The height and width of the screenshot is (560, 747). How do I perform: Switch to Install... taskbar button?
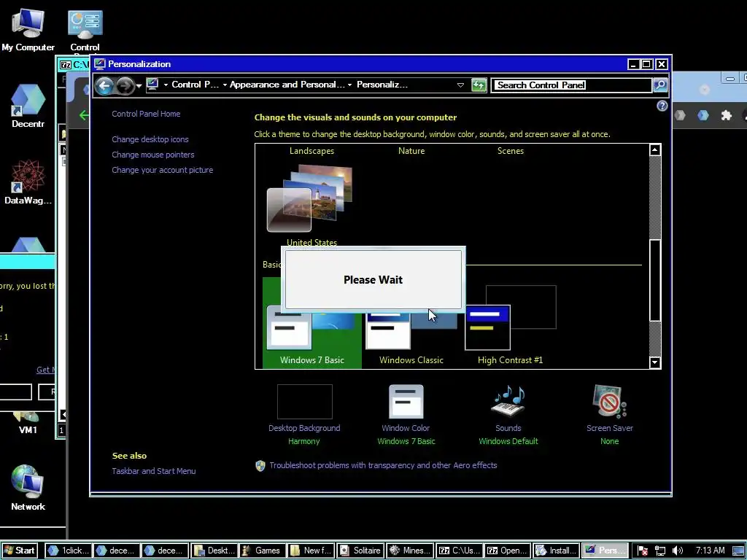[x=556, y=551]
